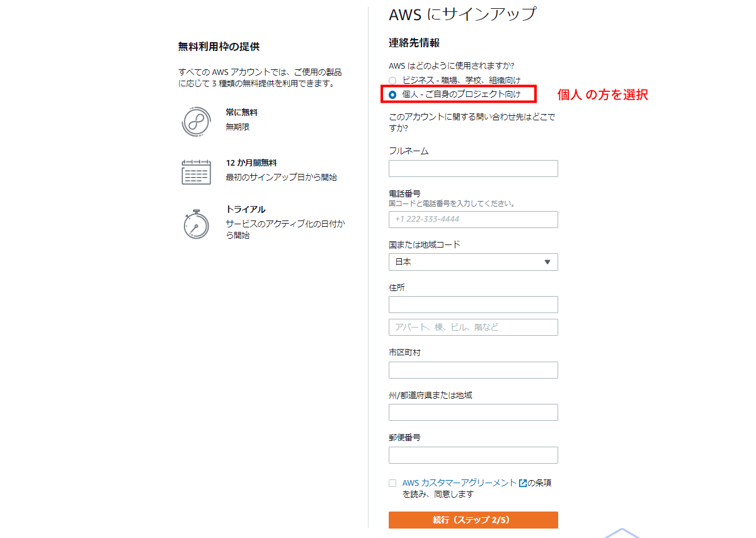This screenshot has width=756, height=538.
Task: Click the 国コードと電話番号を入力してください hint
Action: pyautogui.click(x=452, y=204)
